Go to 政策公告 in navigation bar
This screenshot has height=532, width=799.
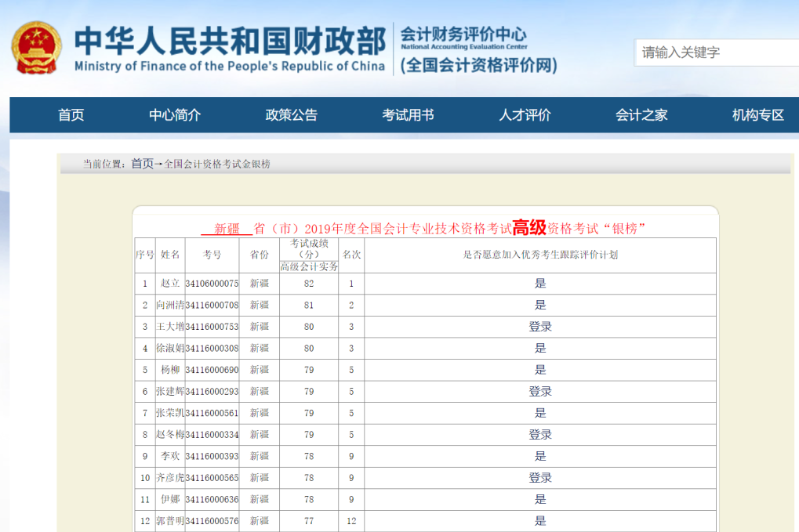tap(291, 115)
